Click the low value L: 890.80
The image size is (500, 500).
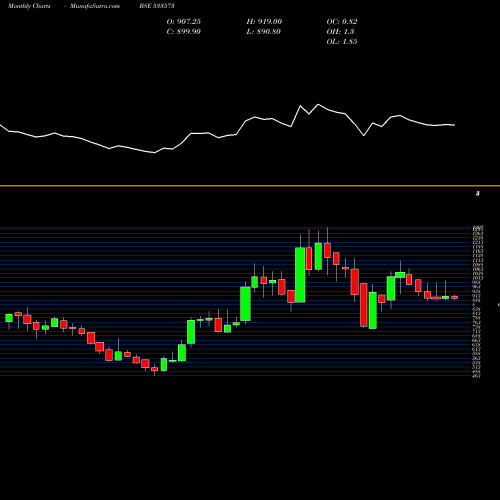(x=264, y=32)
